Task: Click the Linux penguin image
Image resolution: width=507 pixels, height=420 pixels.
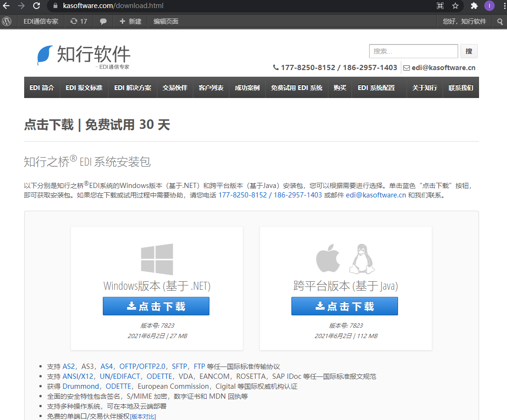Action: (362, 259)
